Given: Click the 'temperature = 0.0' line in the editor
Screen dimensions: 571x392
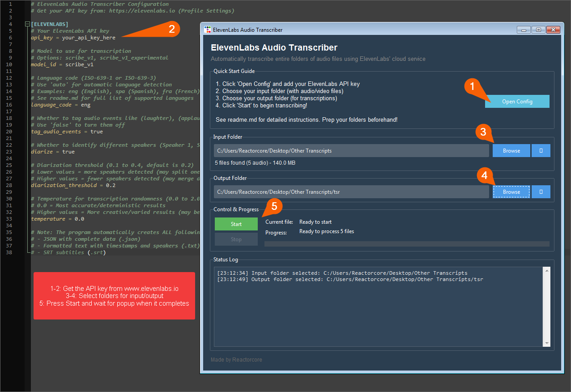Looking at the screenshot, I should [58, 219].
